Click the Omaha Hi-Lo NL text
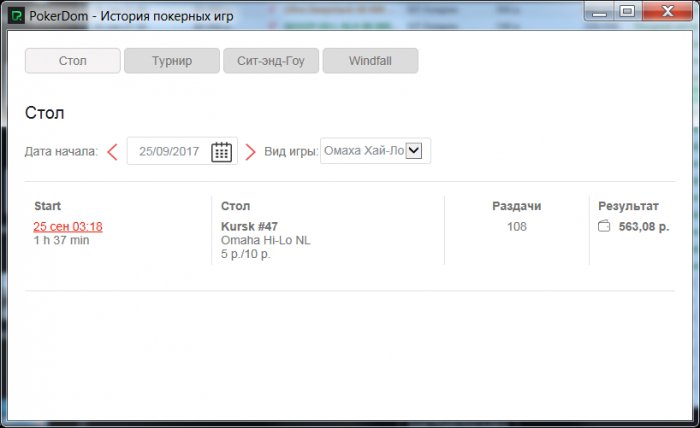 point(266,240)
